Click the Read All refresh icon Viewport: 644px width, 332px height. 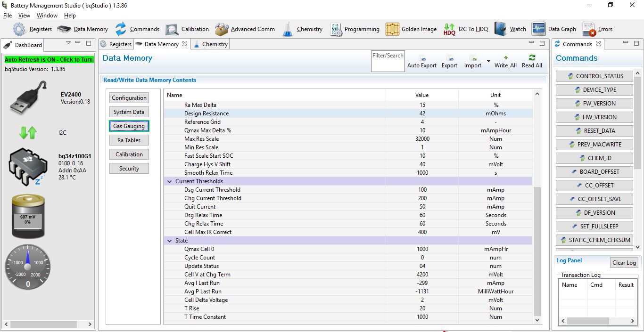pyautogui.click(x=532, y=57)
